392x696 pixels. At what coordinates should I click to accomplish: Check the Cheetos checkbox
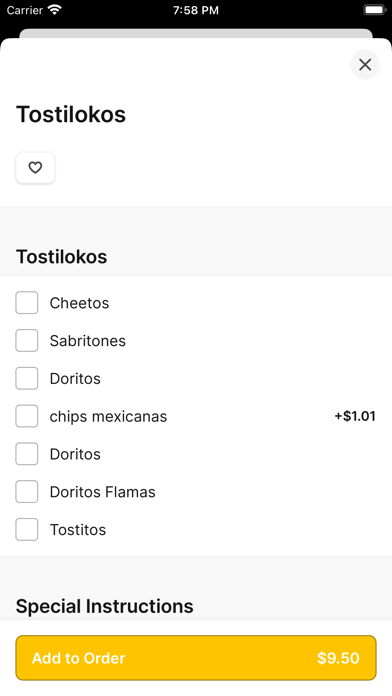pyautogui.click(x=27, y=303)
